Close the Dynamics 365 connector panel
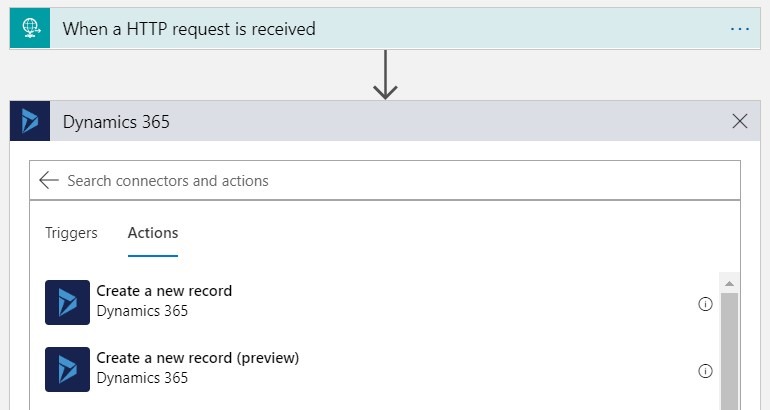This screenshot has width=770, height=410. [740, 122]
